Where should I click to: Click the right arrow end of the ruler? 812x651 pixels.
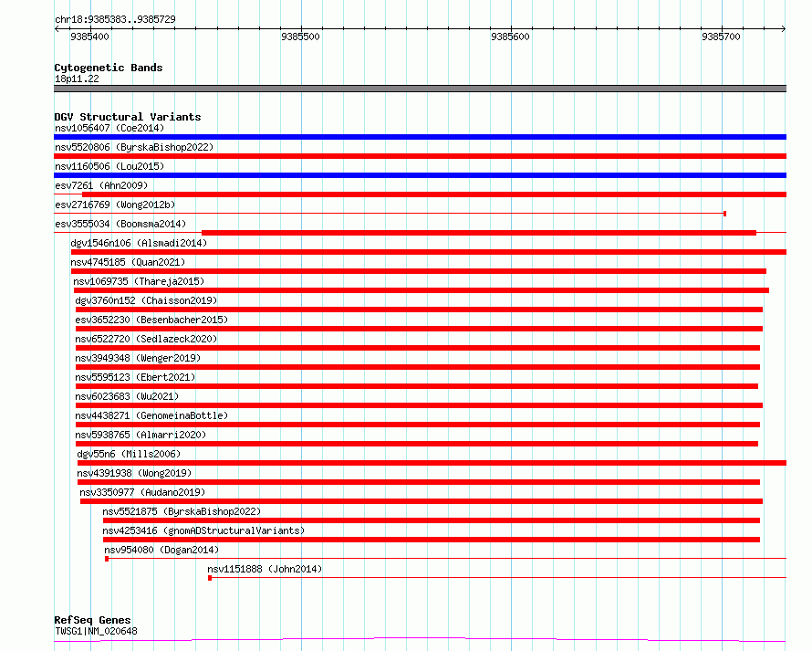click(784, 28)
